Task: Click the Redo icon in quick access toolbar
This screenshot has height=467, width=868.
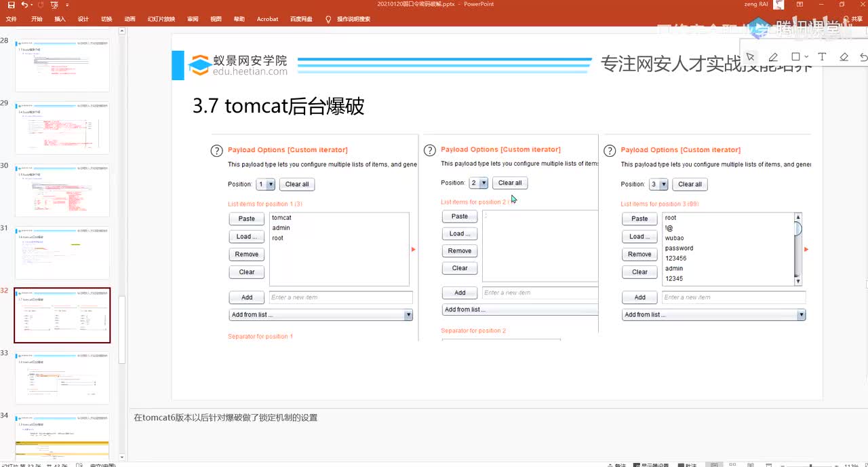Action: click(x=41, y=5)
